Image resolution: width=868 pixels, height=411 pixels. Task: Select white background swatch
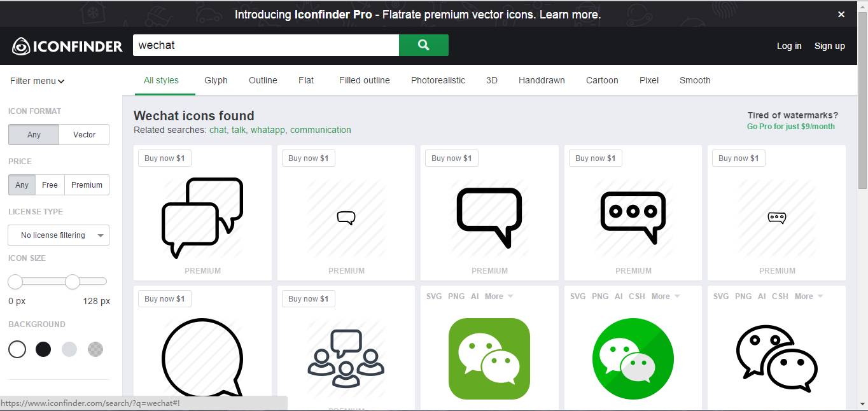[17, 349]
